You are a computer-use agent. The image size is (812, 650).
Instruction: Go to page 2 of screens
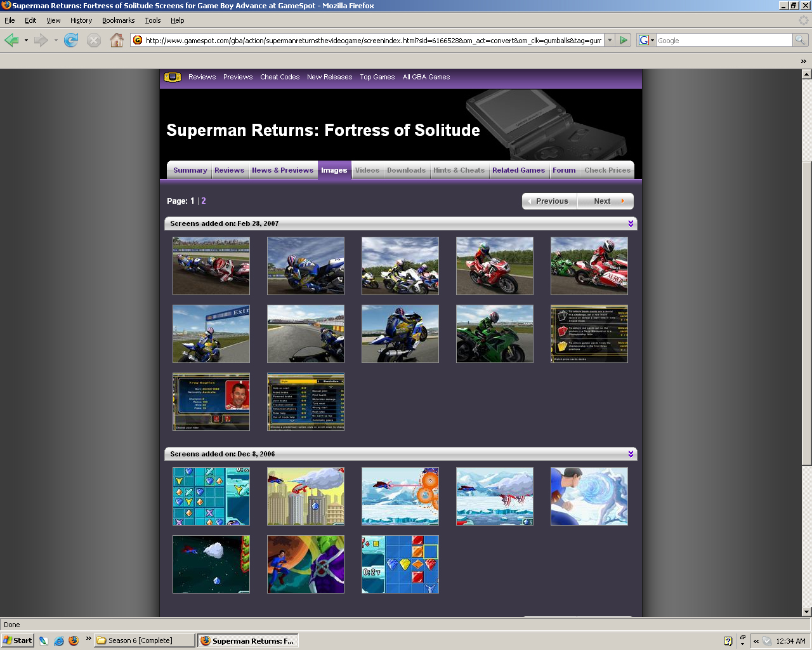[204, 201]
